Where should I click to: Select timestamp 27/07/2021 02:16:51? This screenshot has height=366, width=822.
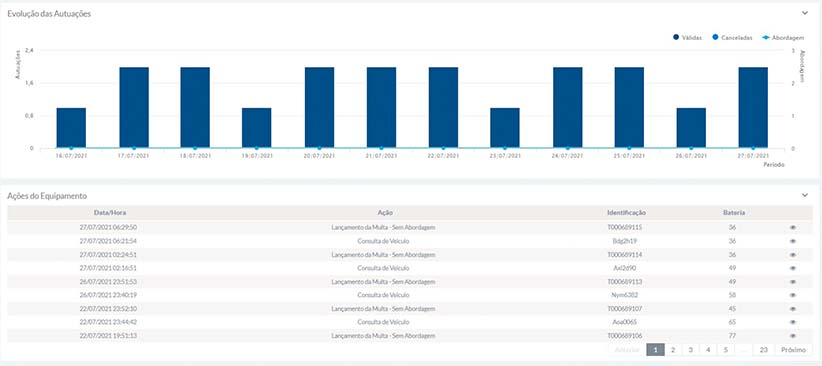point(109,268)
